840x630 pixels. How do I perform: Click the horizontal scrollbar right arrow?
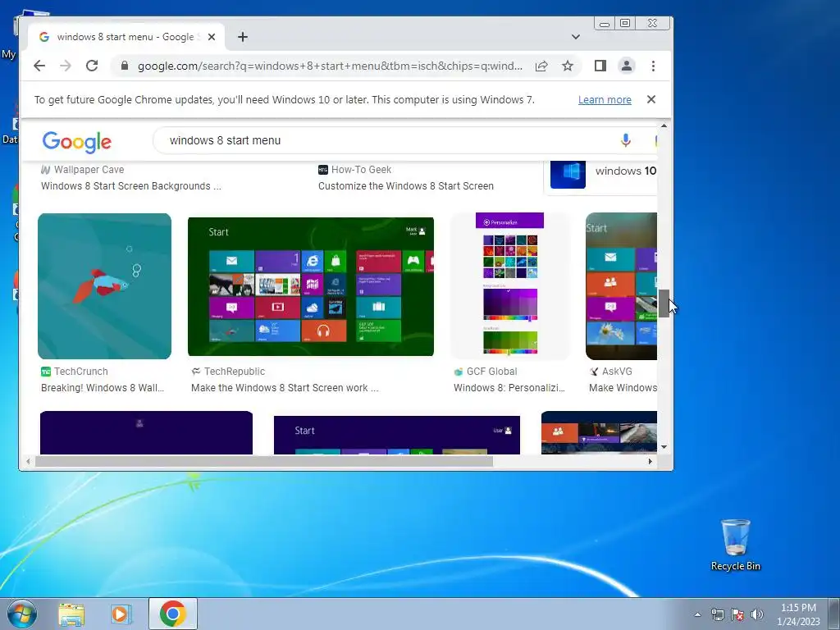point(651,461)
